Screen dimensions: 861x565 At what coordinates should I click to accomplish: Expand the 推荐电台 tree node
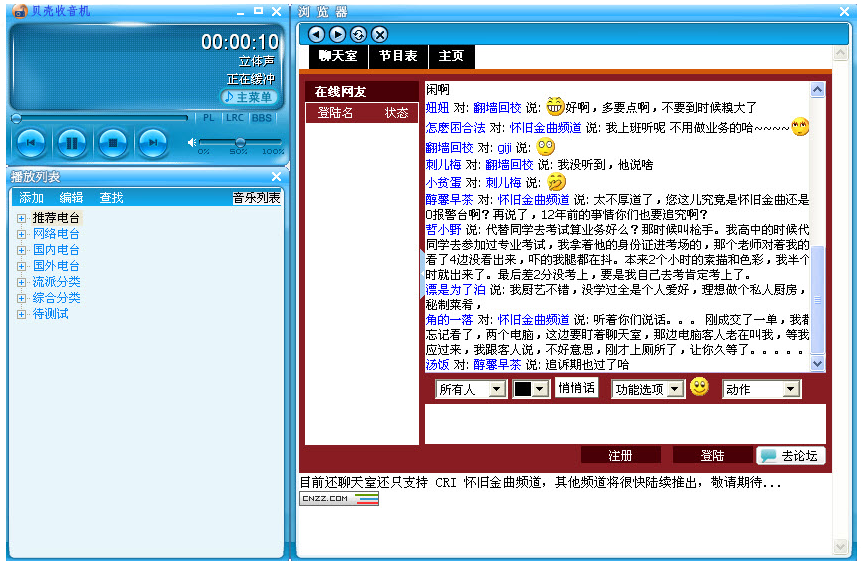tap(21, 218)
